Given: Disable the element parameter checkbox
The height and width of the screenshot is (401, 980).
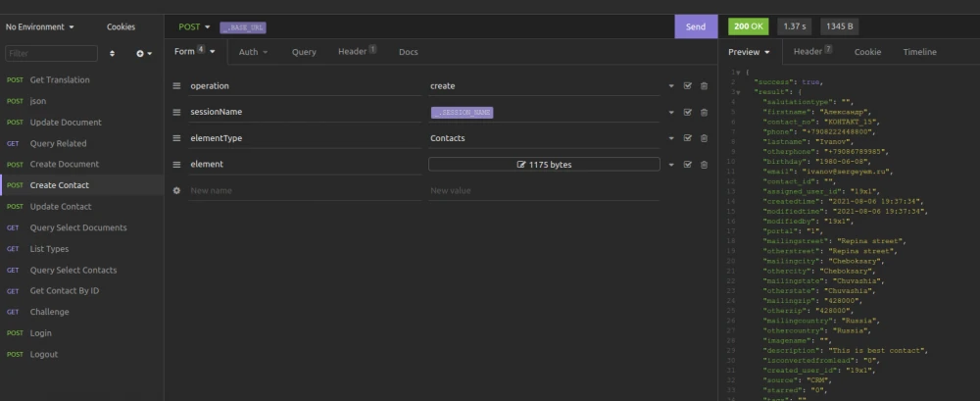Looking at the screenshot, I should [x=688, y=164].
